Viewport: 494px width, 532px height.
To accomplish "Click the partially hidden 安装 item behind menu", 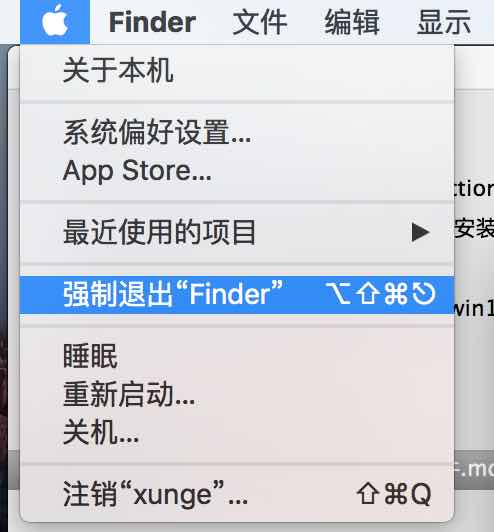I will 474,228.
